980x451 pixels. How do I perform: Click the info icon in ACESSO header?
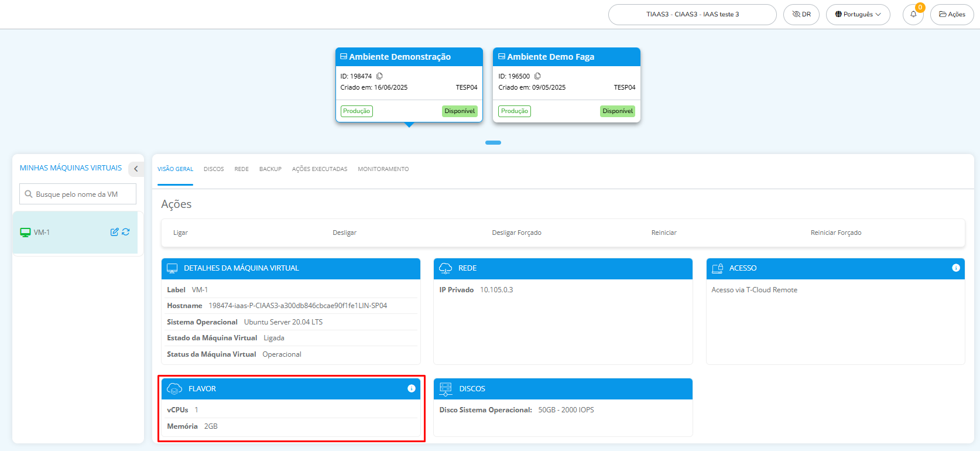point(956,268)
